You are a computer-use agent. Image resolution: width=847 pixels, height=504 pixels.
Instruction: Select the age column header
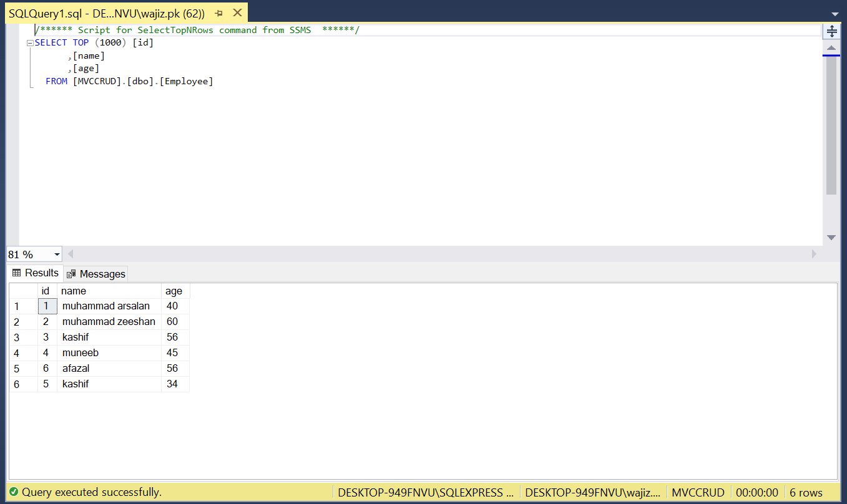(x=175, y=291)
